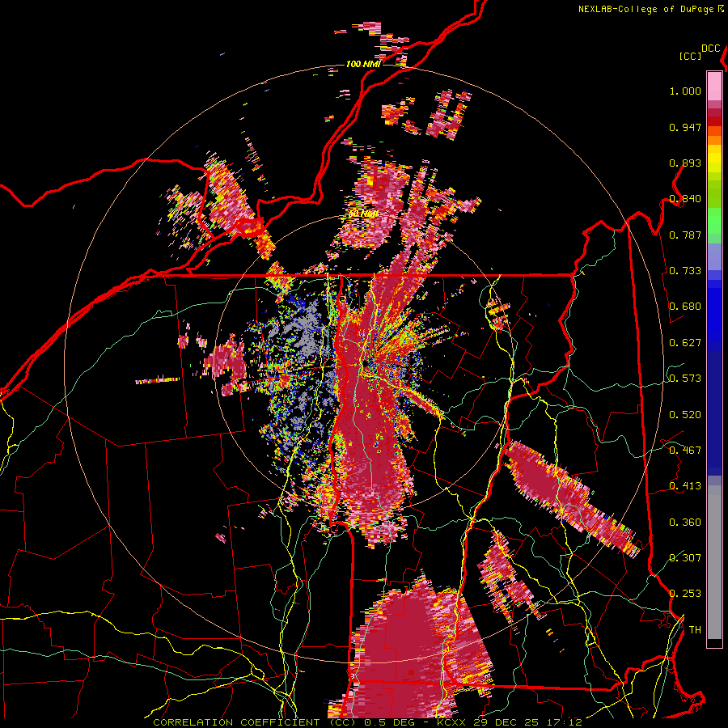Pick the bright green color bar segment
Image resolution: width=728 pixels, height=728 pixels.
tap(714, 221)
